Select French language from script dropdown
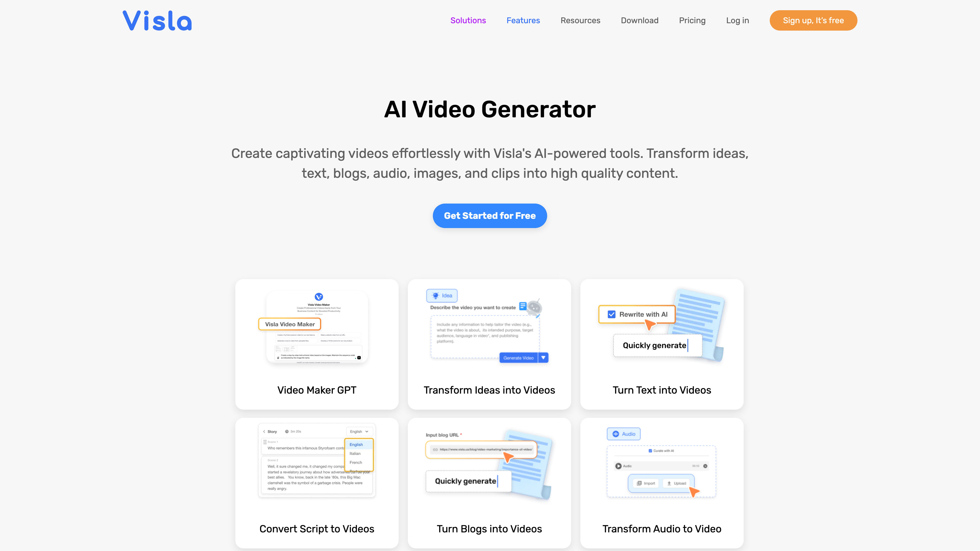The height and width of the screenshot is (551, 980). [x=356, y=462]
